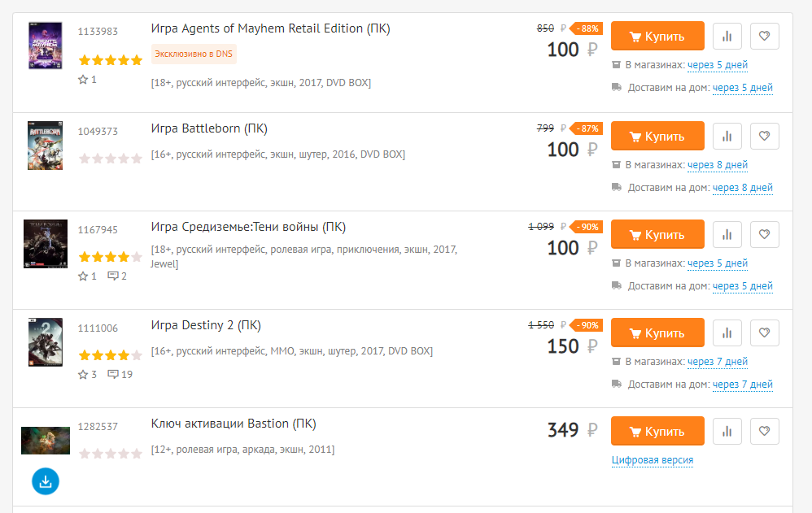Add Battleborn to wishlist with heart icon

(764, 136)
